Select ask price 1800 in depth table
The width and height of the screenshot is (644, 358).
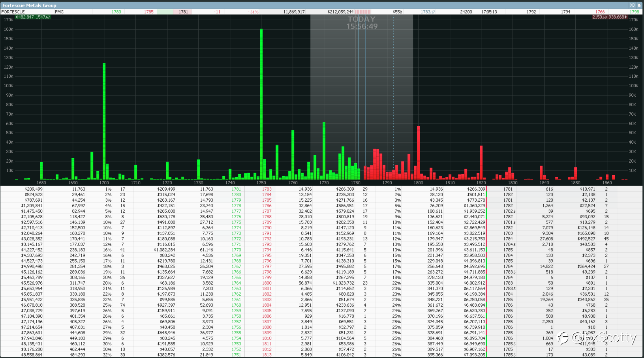[267, 283]
